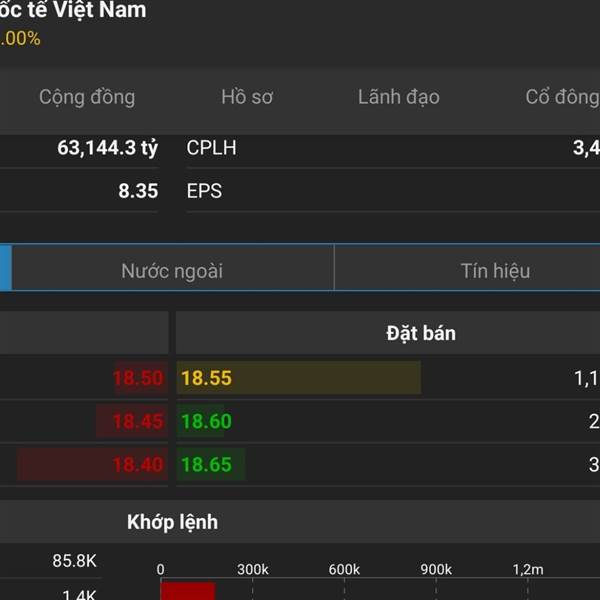This screenshot has width=600, height=600.
Task: Switch to Nước ngoài section
Action: [172, 270]
